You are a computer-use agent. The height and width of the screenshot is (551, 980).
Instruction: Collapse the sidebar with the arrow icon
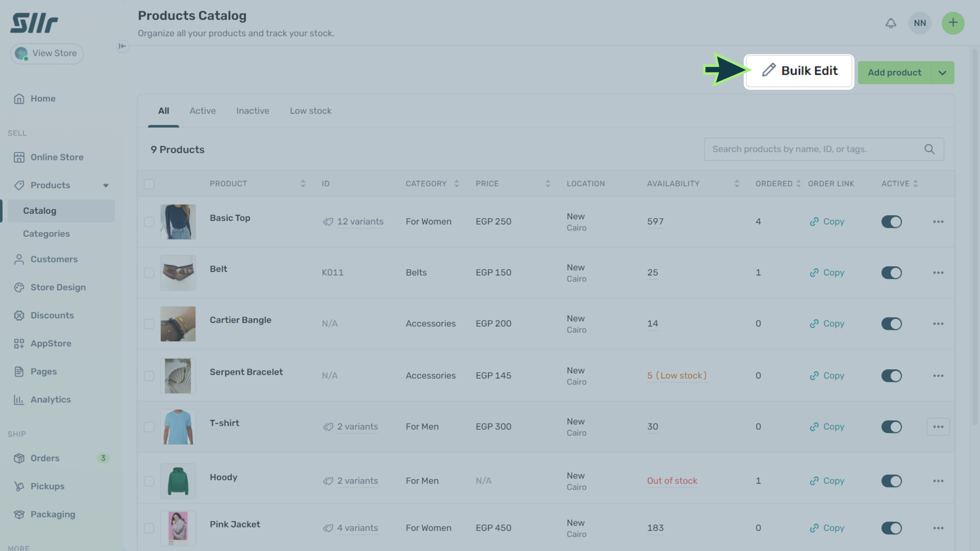pyautogui.click(x=122, y=46)
